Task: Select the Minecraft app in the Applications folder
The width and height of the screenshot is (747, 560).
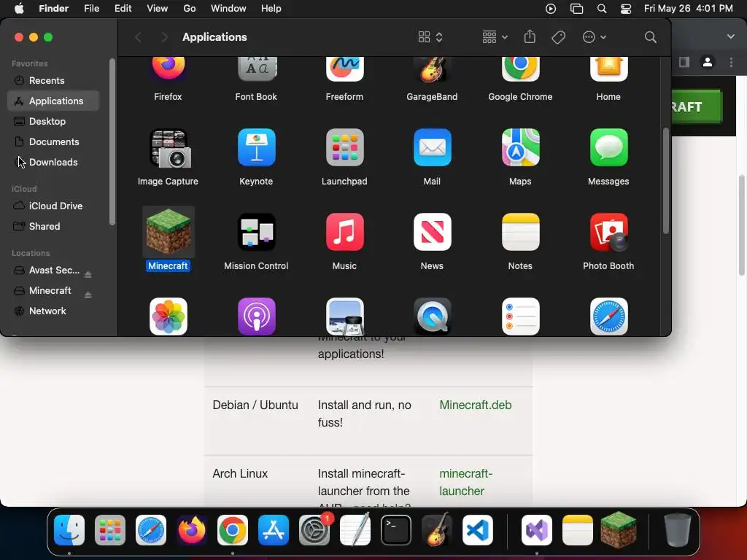Action: pyautogui.click(x=169, y=232)
